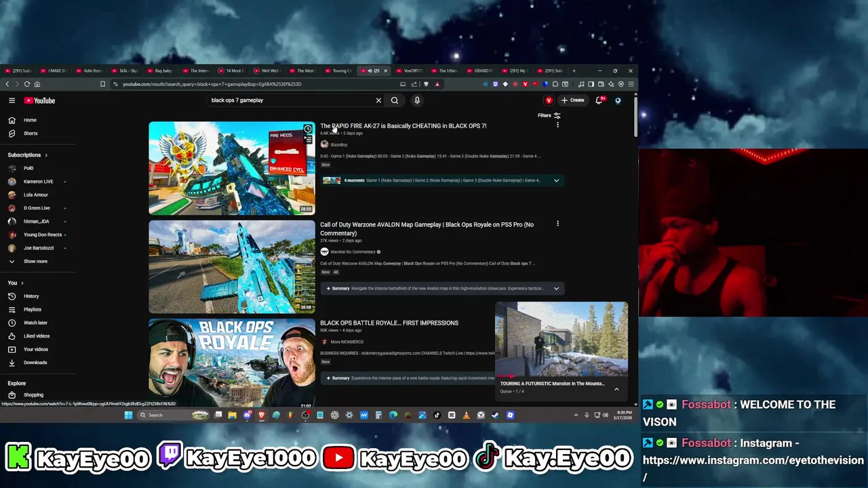Expand Summary for AVALON Map video
868x488 pixels.
pos(556,289)
